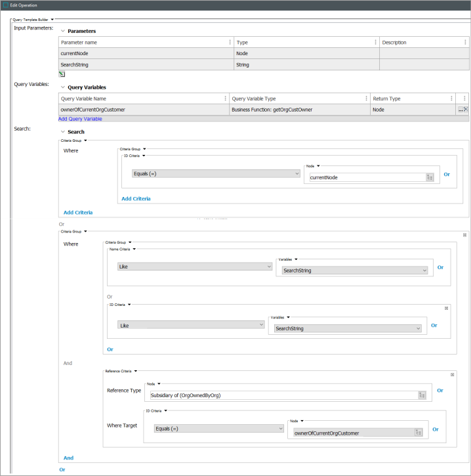Screen dimensions: 471x476
Task: Open Reference Criteria type arrow
Action: coord(136,371)
